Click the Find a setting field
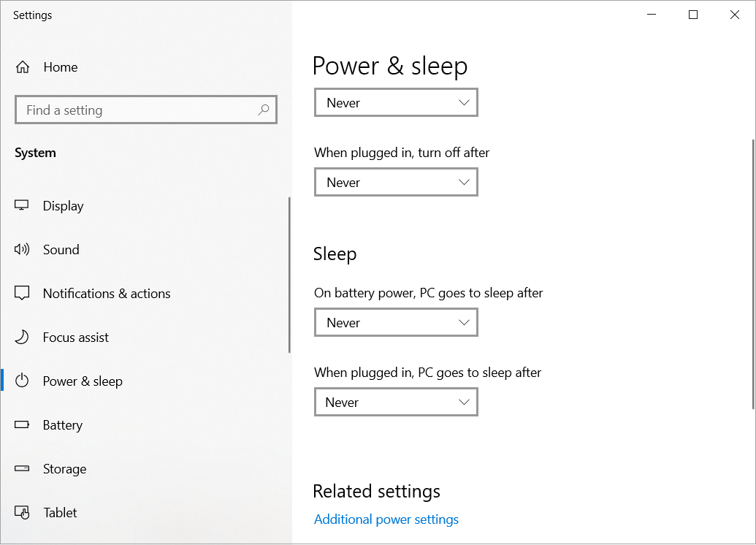The image size is (756, 545). tap(146, 110)
